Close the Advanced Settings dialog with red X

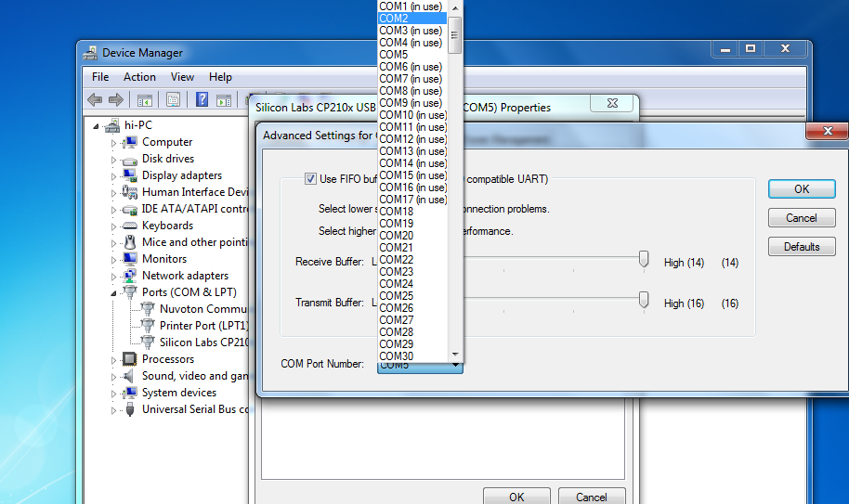[x=828, y=131]
